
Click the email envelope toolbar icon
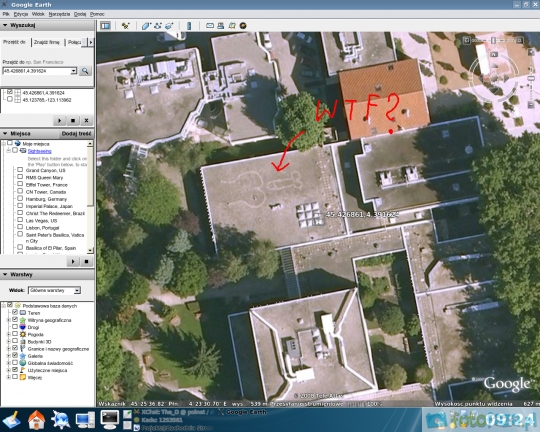tap(210, 25)
